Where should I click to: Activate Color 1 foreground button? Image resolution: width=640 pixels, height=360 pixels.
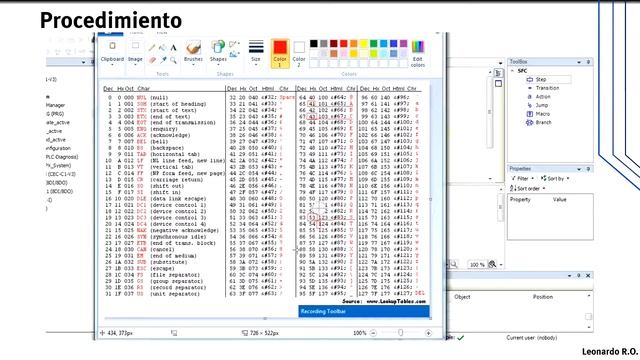coord(280,53)
